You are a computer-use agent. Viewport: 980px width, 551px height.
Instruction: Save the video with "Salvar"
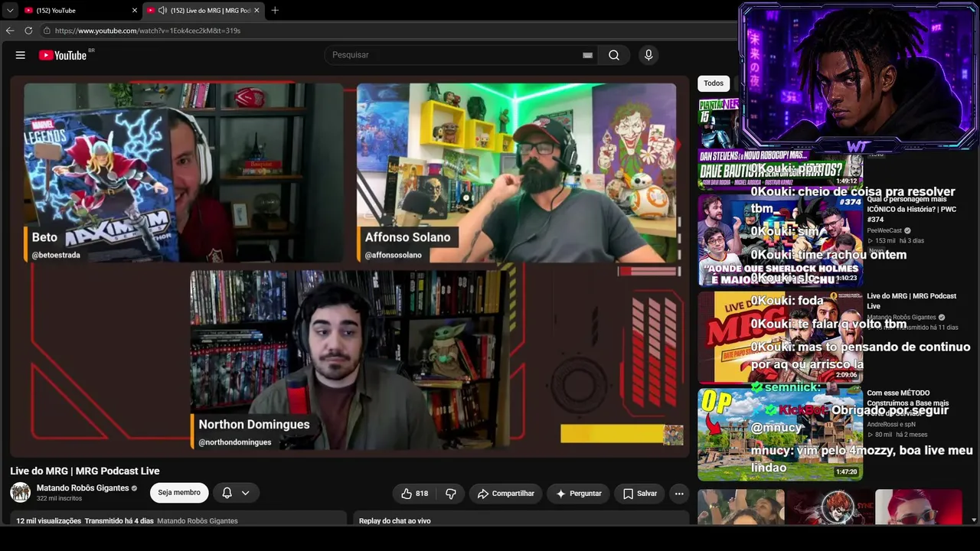(x=639, y=494)
